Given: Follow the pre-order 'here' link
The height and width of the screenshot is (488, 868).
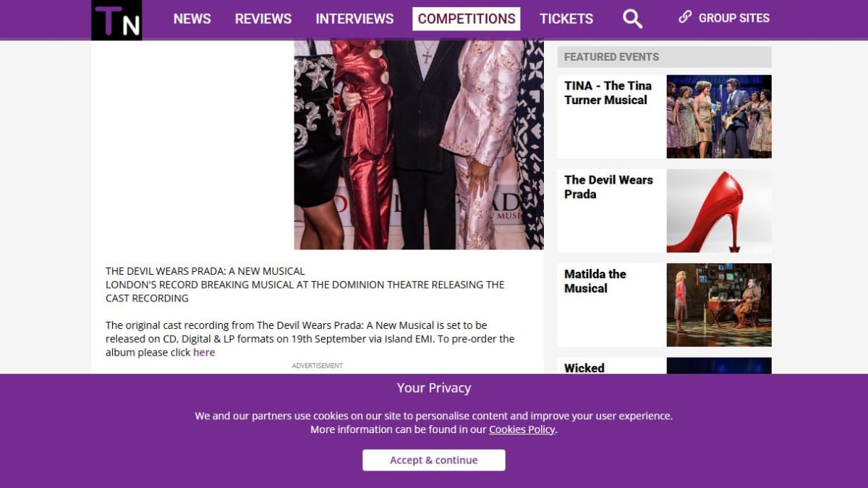Looking at the screenshot, I should coord(204,353).
